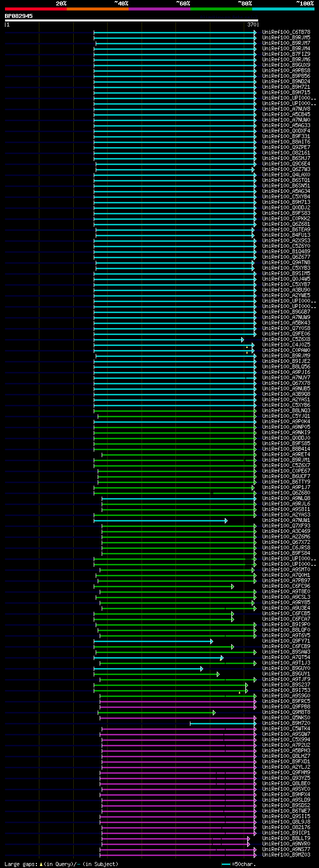319x868 pixels.
Task: Click the UniRef100_Q9FY71 label
Action: (286, 641)
